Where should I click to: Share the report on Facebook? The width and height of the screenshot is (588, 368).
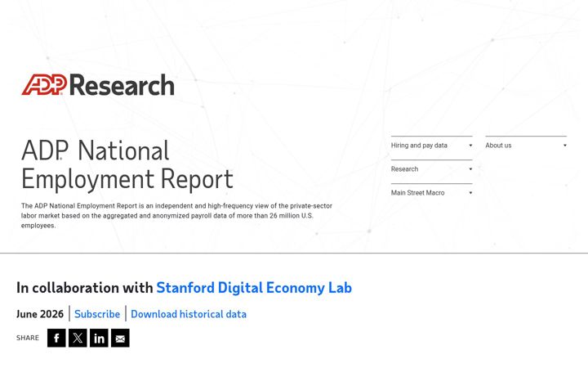click(x=56, y=338)
